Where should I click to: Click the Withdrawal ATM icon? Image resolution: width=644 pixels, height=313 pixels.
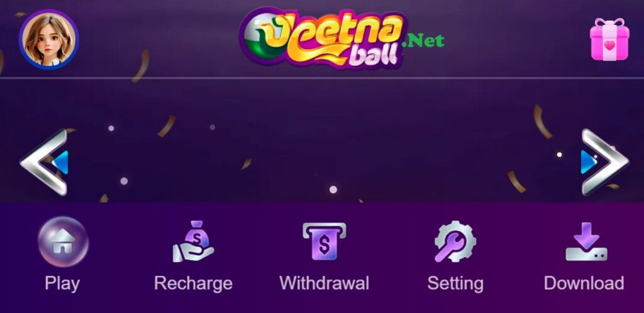pos(324,241)
